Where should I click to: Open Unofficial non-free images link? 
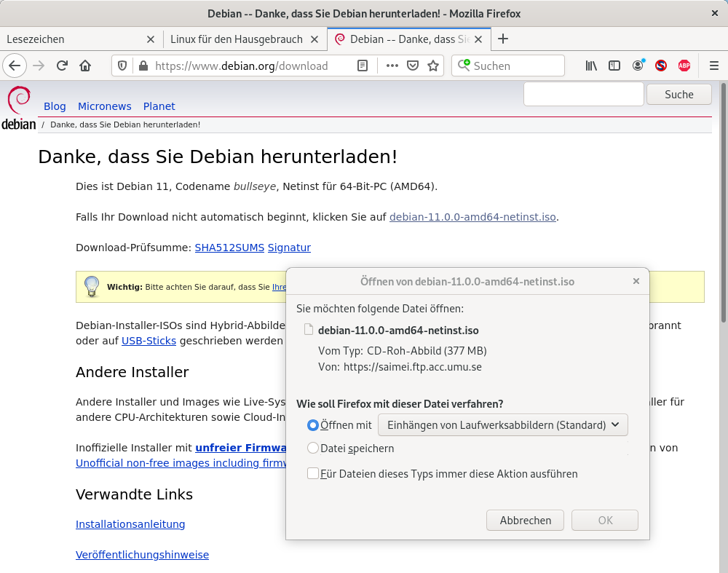(181, 463)
